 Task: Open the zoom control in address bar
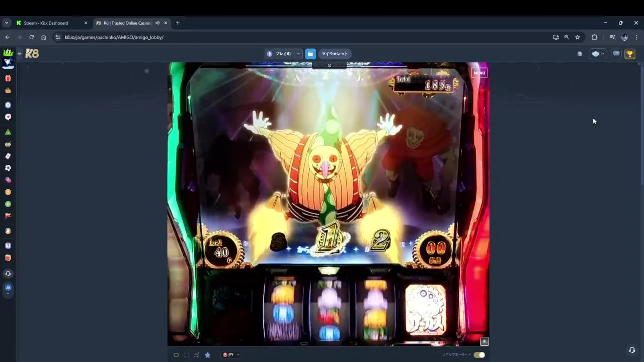point(567,37)
